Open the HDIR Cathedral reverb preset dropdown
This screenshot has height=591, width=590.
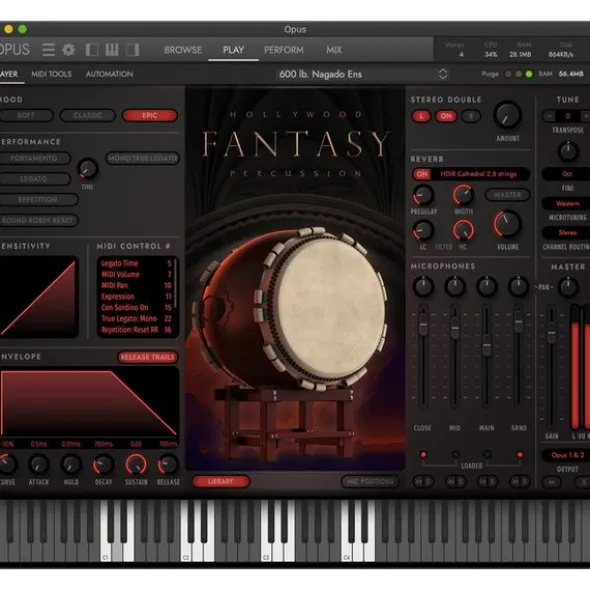pos(478,174)
